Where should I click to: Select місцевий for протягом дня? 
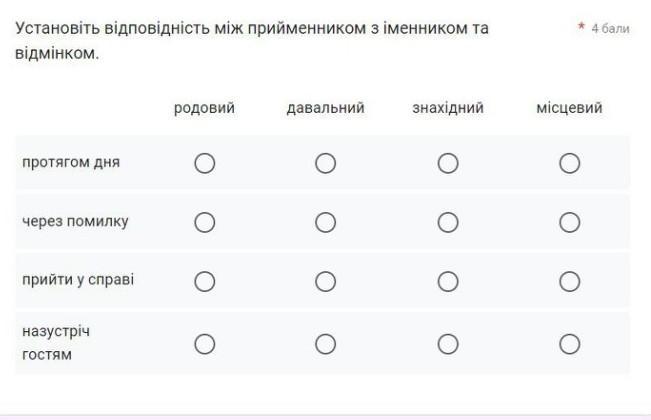[x=570, y=163]
